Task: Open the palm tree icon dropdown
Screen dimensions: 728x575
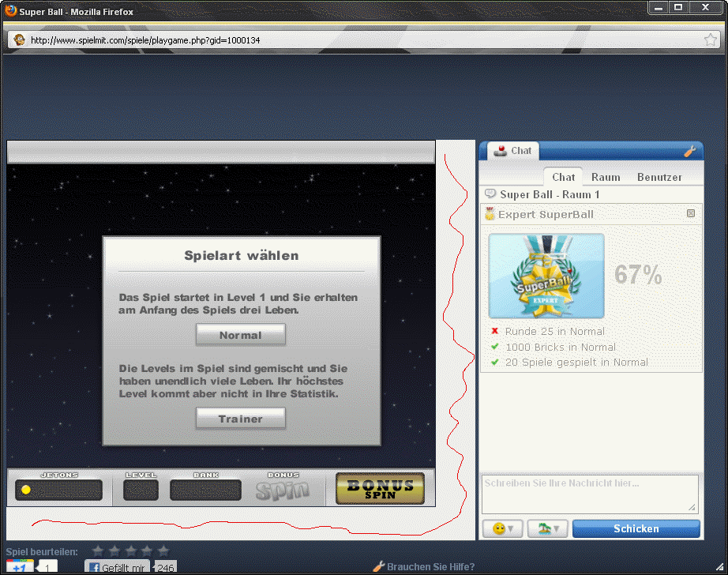Action: click(548, 528)
